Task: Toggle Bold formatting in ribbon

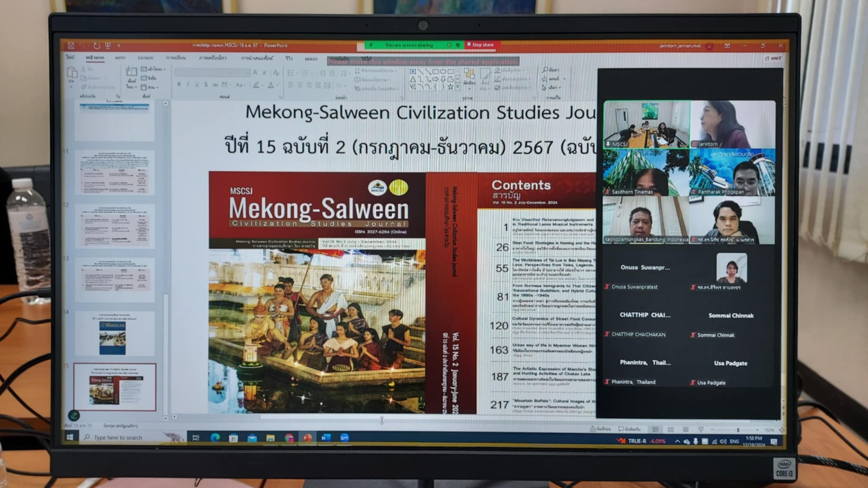Action: [179, 85]
